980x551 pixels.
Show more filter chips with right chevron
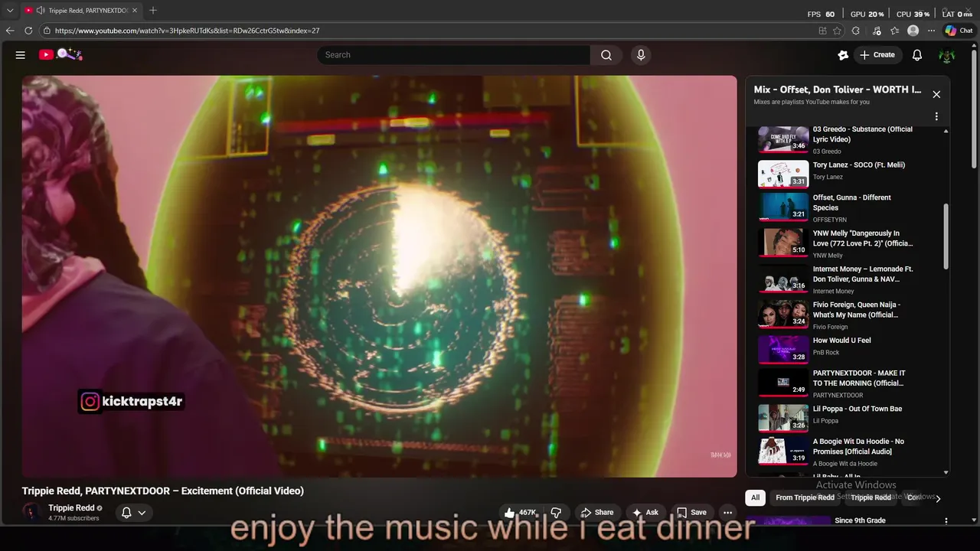click(x=938, y=498)
